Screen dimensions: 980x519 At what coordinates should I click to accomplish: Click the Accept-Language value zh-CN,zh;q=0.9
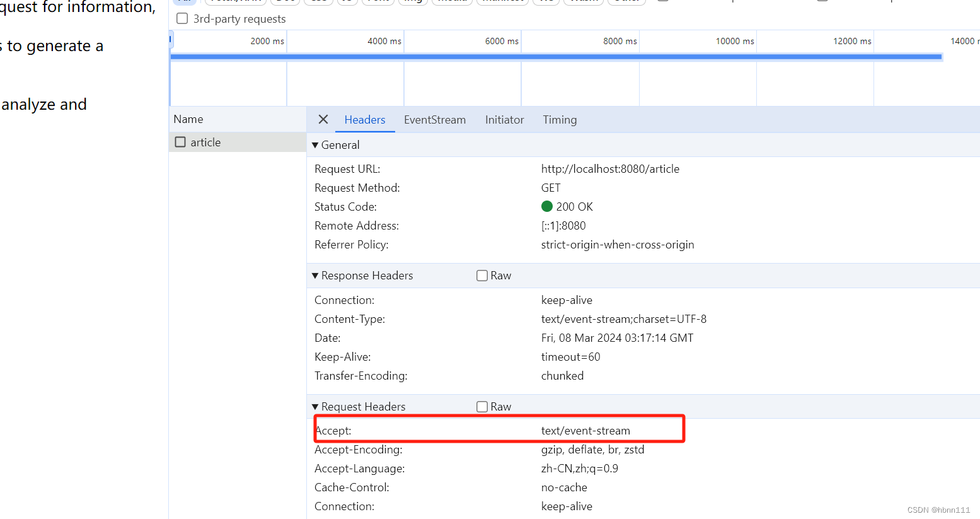click(x=579, y=469)
